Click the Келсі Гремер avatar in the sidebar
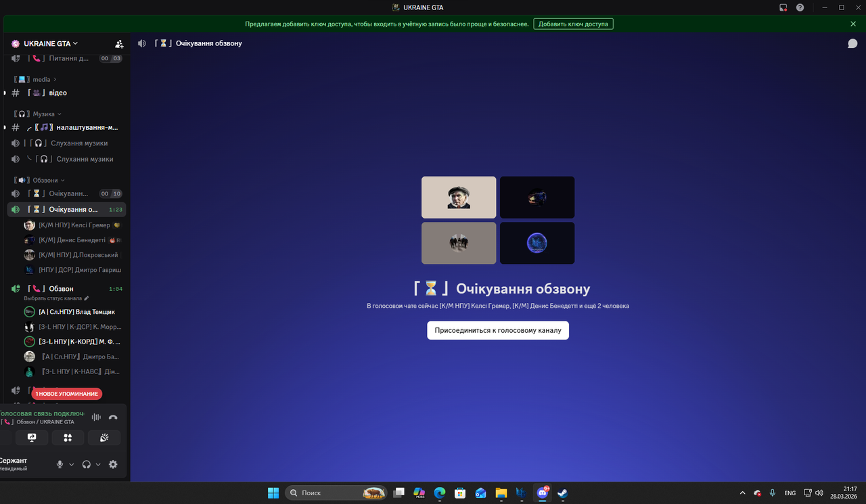The image size is (866, 504). click(x=29, y=225)
